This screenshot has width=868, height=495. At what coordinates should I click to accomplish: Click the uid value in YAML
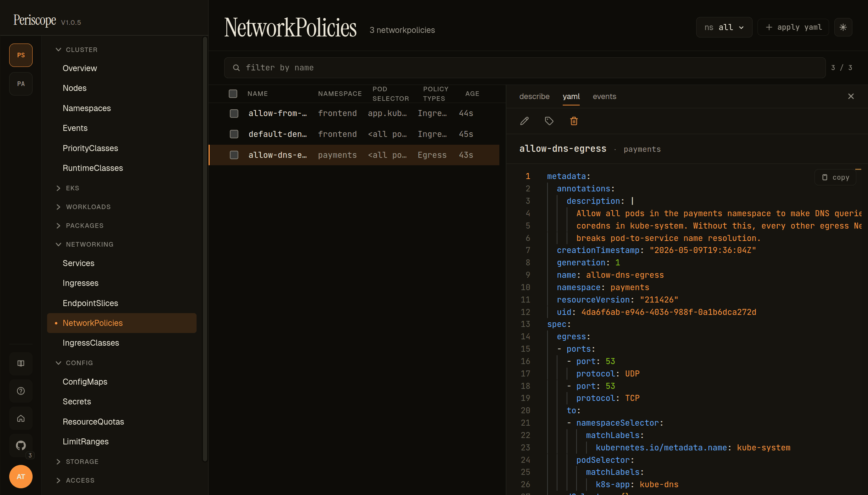tap(669, 312)
